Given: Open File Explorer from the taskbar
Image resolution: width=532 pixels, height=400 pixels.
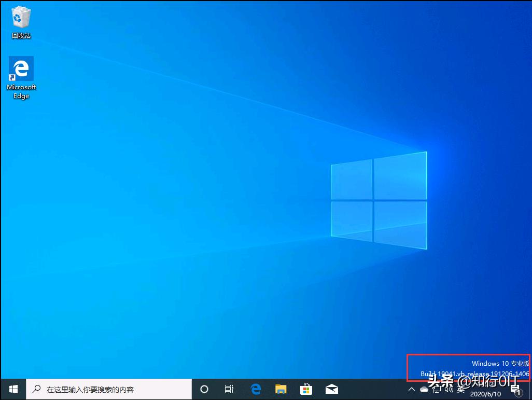Looking at the screenshot, I should point(281,389).
